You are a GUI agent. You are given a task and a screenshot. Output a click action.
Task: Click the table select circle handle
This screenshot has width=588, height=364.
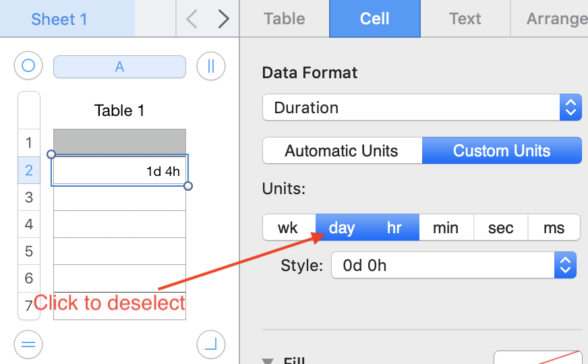[x=28, y=66]
